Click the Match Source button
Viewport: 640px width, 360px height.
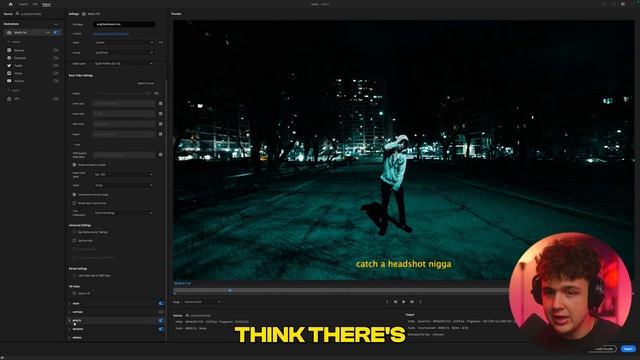pos(146,83)
